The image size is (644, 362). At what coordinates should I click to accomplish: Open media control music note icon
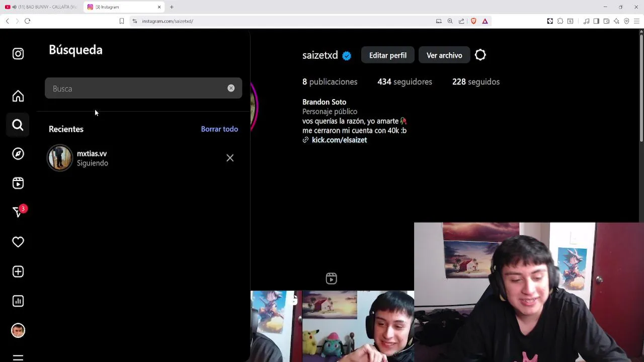[x=587, y=21]
